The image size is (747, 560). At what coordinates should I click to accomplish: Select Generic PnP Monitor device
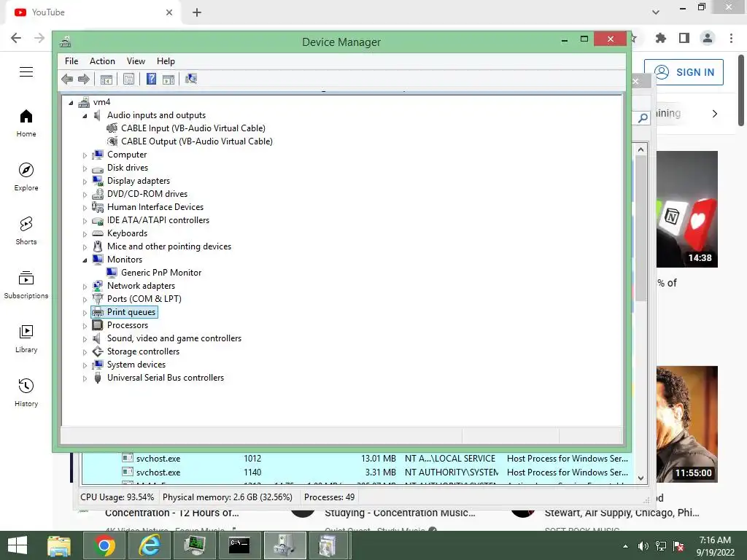click(x=161, y=273)
